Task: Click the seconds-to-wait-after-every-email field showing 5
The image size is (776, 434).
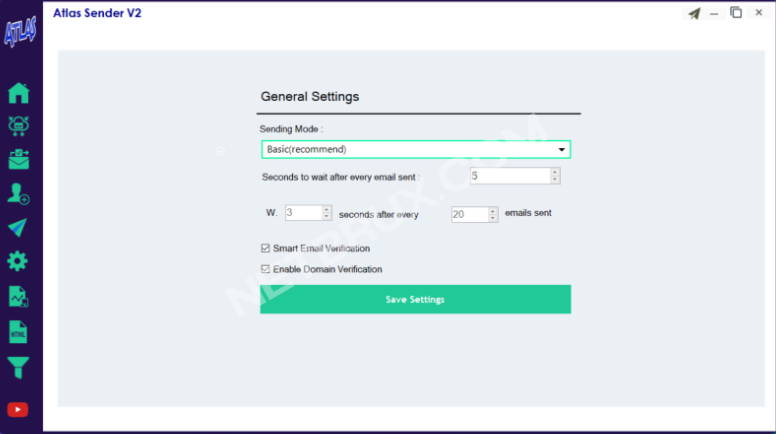Action: coord(509,176)
